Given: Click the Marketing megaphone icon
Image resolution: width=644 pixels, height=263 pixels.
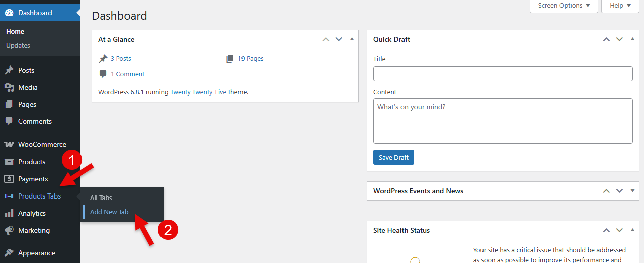Looking at the screenshot, I should coord(9,230).
